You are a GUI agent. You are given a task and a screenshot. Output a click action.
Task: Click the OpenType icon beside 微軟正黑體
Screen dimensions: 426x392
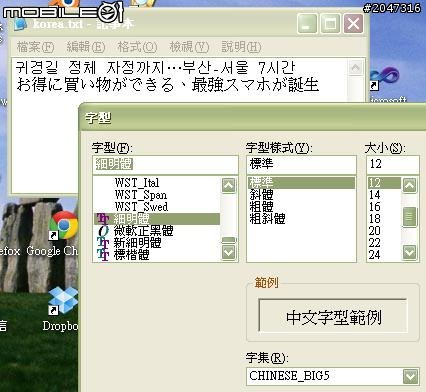coord(103,231)
